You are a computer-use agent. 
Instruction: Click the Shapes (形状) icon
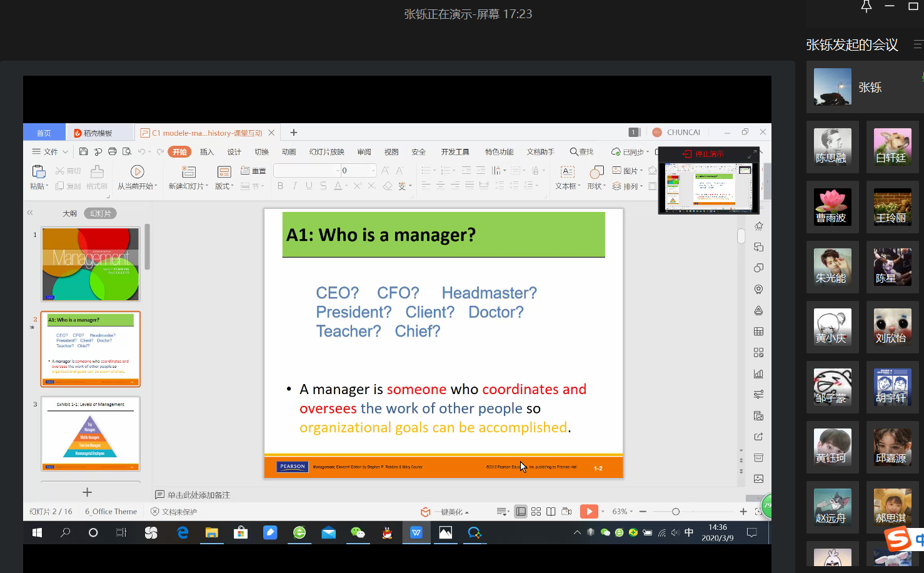pyautogui.click(x=596, y=171)
